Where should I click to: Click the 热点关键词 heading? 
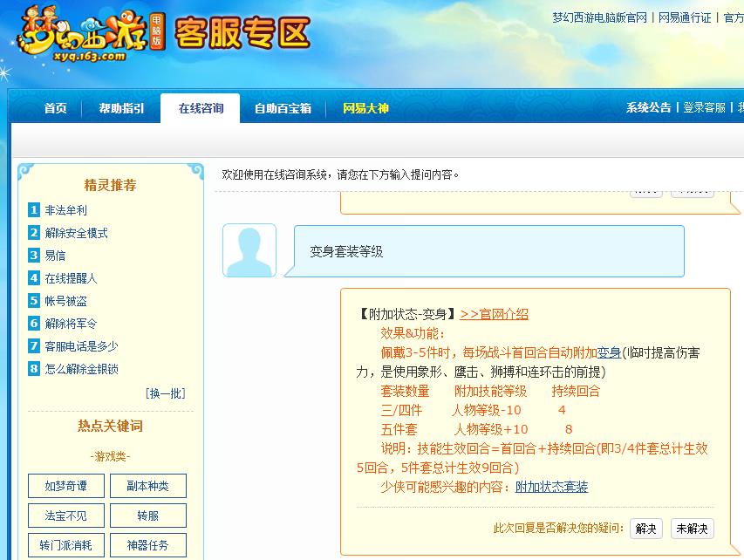pyautogui.click(x=110, y=426)
